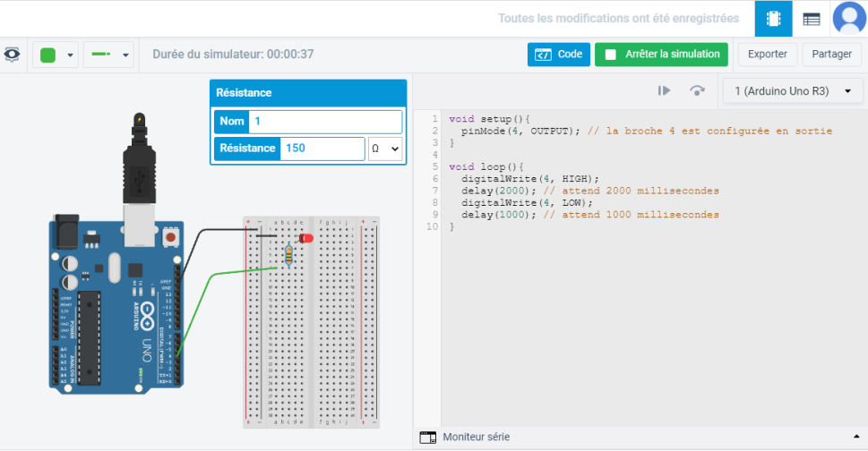Click the debugger step-over arrow icon

point(697,90)
